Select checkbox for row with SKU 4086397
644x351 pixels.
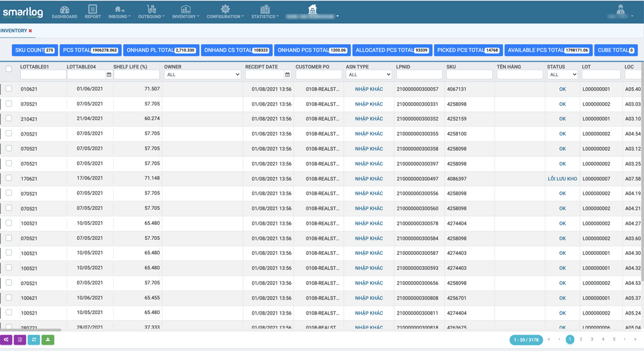point(9,178)
